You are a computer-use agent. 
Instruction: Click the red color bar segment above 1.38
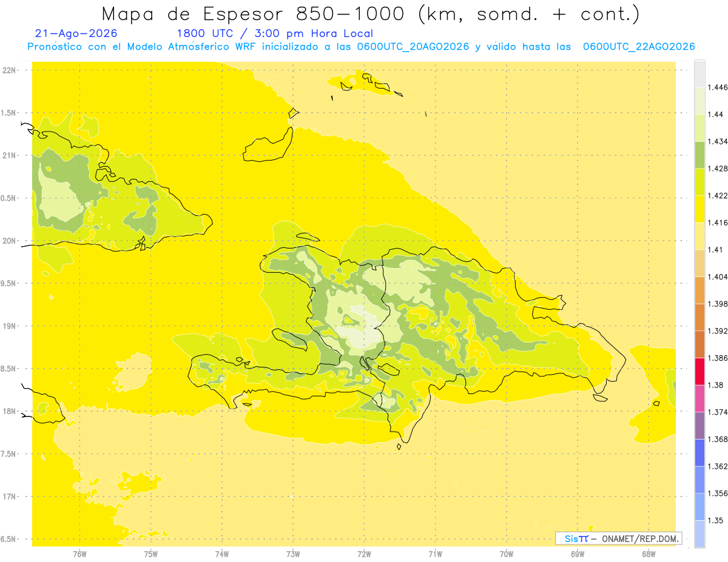[699, 371]
